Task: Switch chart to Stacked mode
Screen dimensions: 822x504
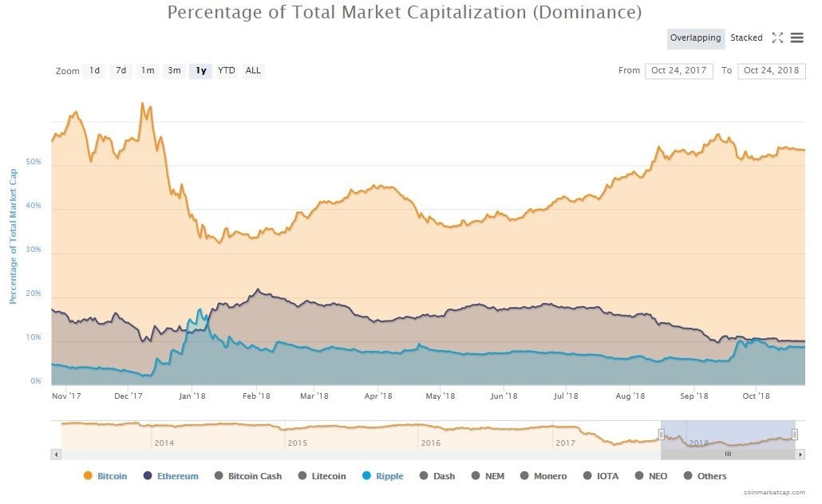Action: (746, 37)
